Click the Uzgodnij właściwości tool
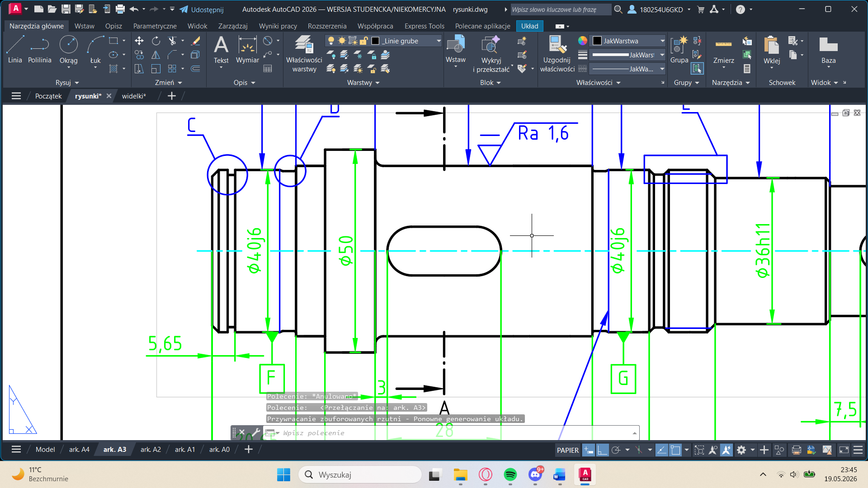The width and height of the screenshot is (868, 488). click(x=557, y=54)
